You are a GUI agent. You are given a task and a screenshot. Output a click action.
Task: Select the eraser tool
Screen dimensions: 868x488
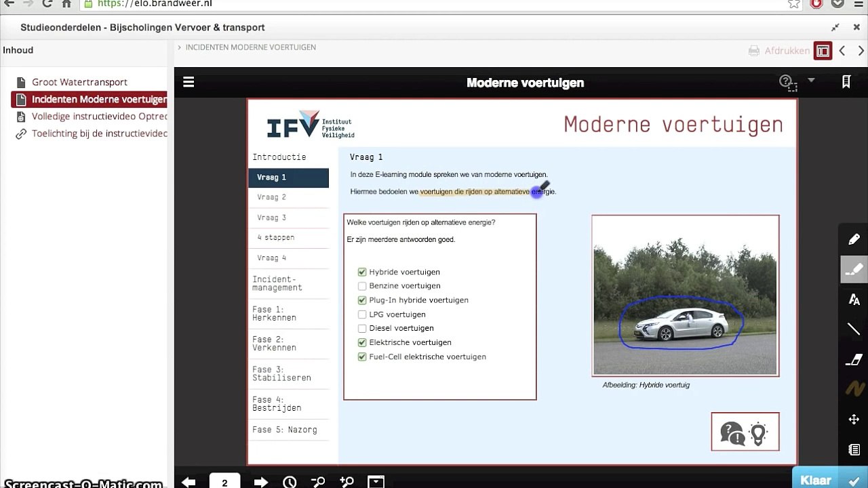[854, 360]
